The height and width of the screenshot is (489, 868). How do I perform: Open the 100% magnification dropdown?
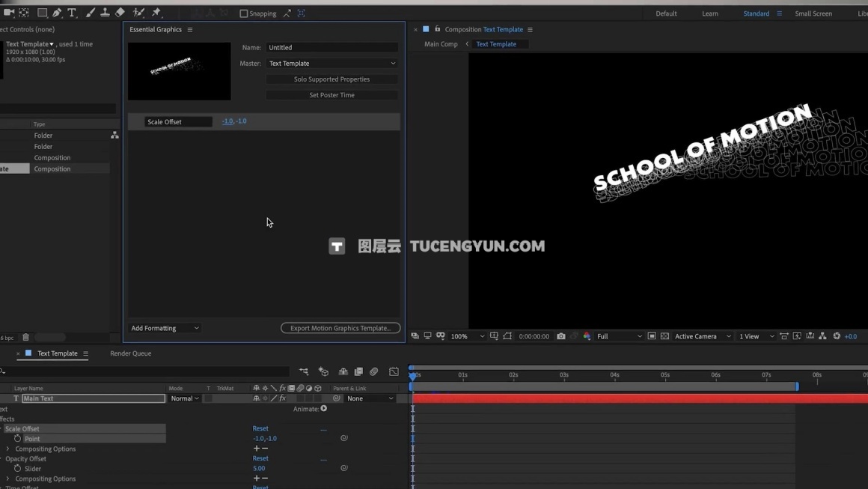tap(467, 336)
